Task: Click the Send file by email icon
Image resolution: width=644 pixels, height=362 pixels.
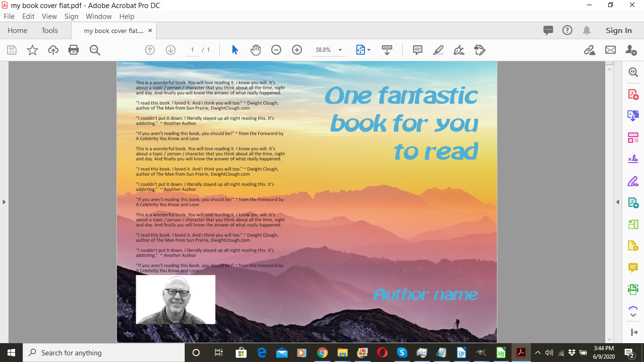Action: 611,50
